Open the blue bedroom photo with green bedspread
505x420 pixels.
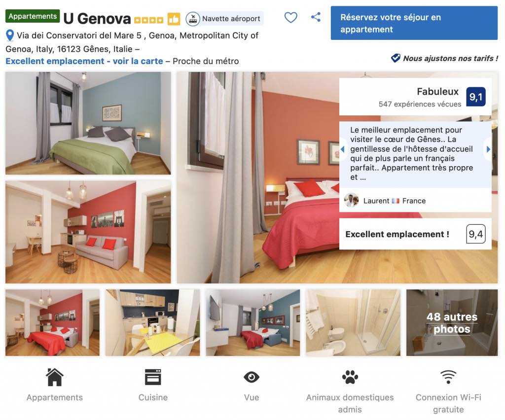click(88, 123)
